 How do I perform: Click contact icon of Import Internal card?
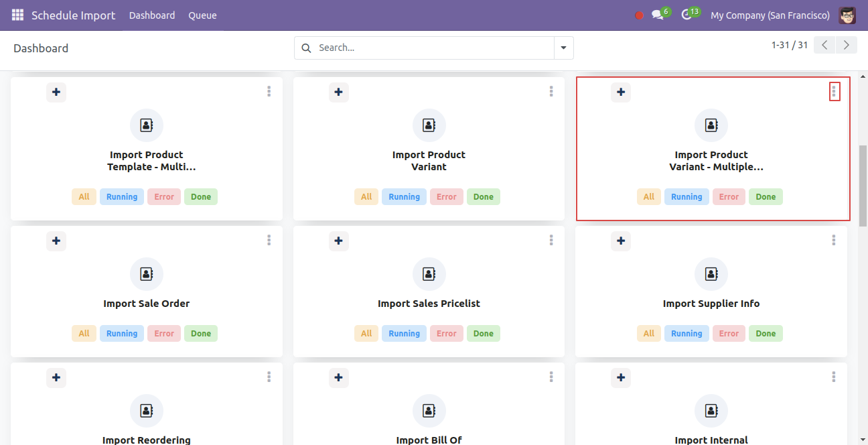pos(711,411)
